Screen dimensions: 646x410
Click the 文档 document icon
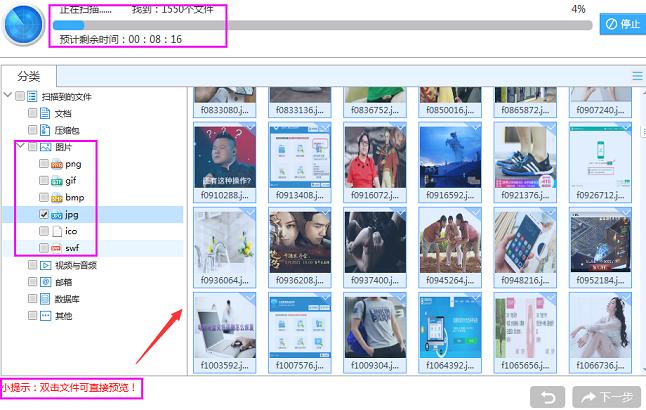coord(45,113)
